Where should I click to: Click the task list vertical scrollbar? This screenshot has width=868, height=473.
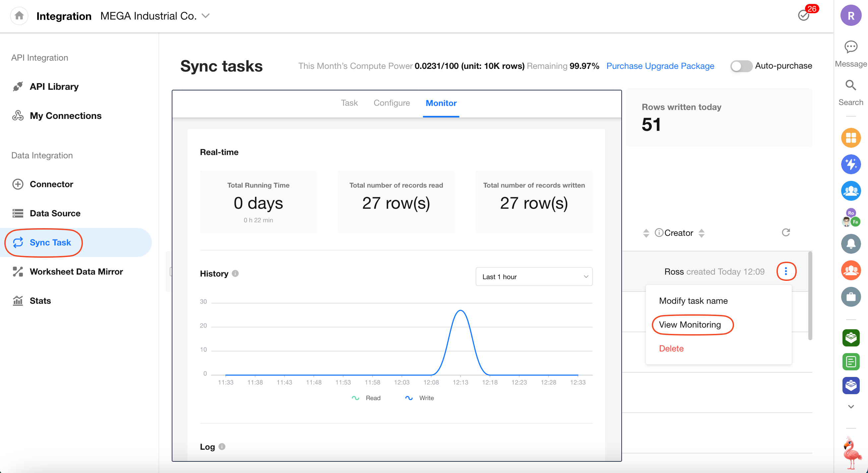(810, 296)
